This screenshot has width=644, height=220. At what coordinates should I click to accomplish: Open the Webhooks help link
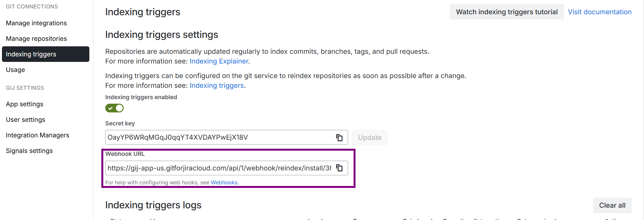tap(224, 182)
